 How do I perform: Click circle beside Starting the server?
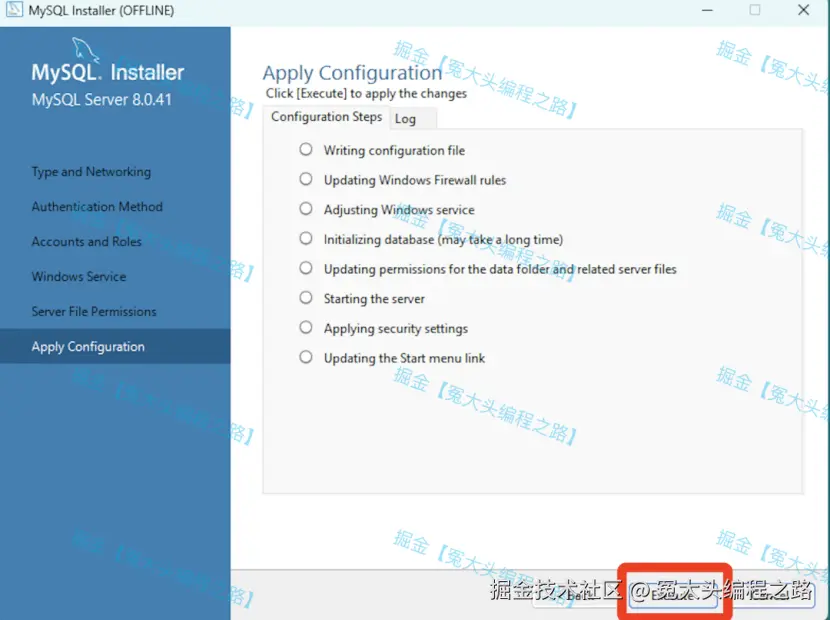(306, 298)
